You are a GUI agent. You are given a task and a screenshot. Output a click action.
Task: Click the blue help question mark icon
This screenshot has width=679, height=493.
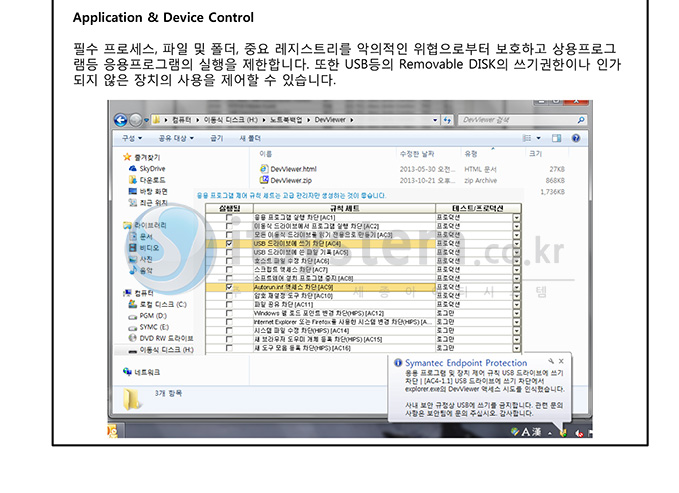point(576,138)
